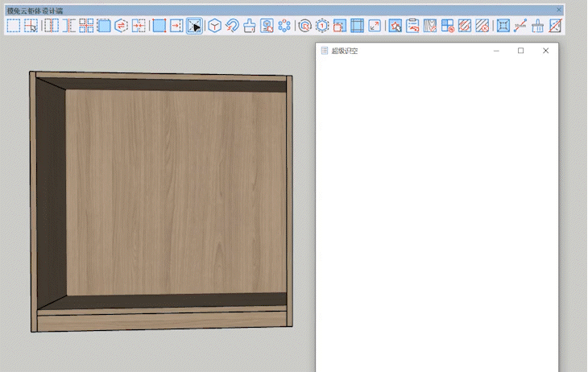
Task: Click the hexagon with swap arrows icon
Action: [122, 26]
